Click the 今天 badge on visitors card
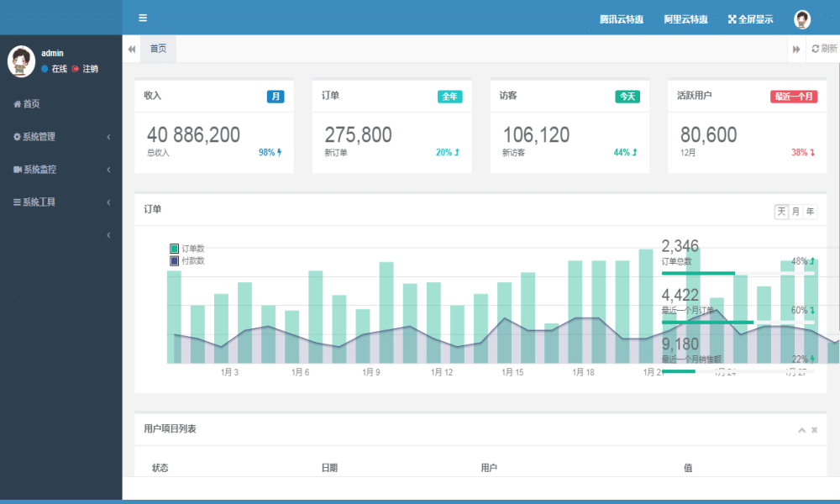This screenshot has width=840, height=504. [x=627, y=97]
